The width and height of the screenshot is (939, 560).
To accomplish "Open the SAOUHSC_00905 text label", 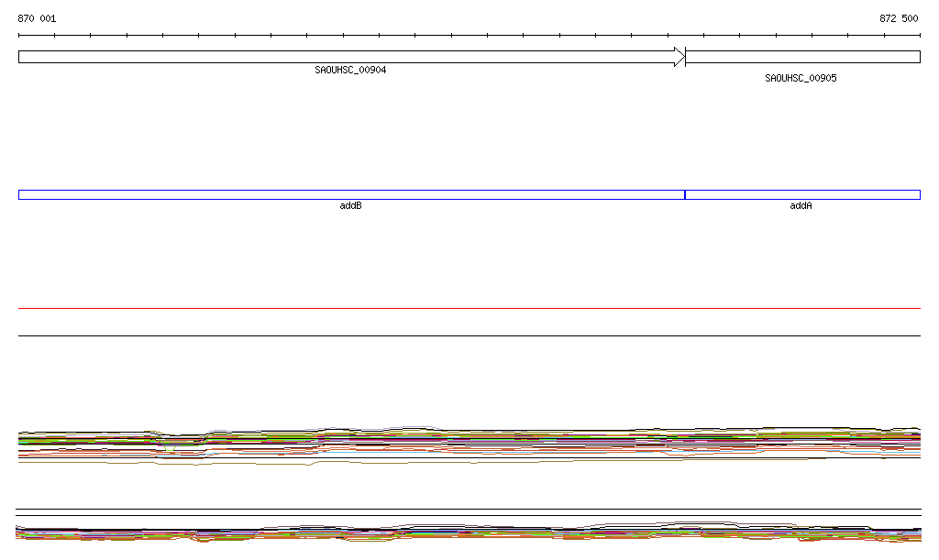I will (x=801, y=78).
